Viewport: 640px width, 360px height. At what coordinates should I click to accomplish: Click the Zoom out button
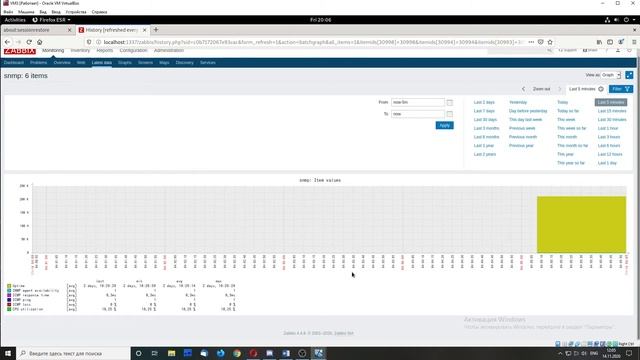click(x=541, y=89)
